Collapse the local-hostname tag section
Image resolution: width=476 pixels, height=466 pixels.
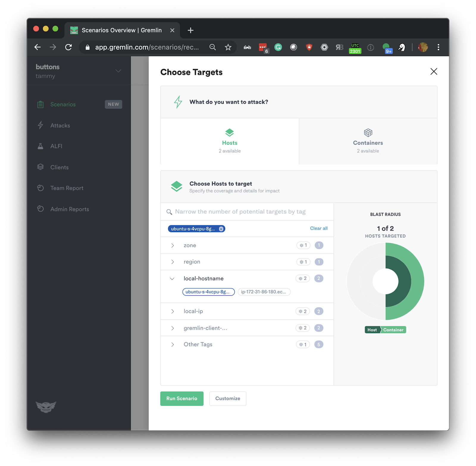tap(172, 278)
